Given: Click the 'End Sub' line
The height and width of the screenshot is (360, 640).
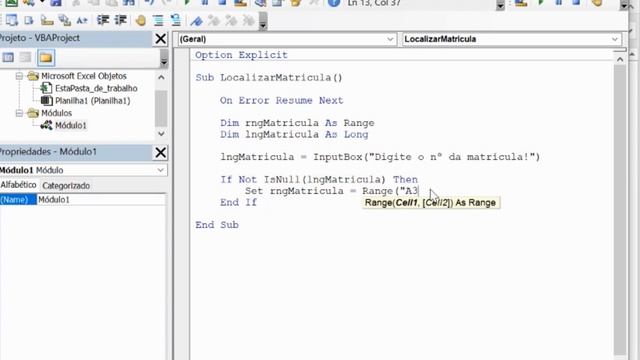Looking at the screenshot, I should (217, 225).
